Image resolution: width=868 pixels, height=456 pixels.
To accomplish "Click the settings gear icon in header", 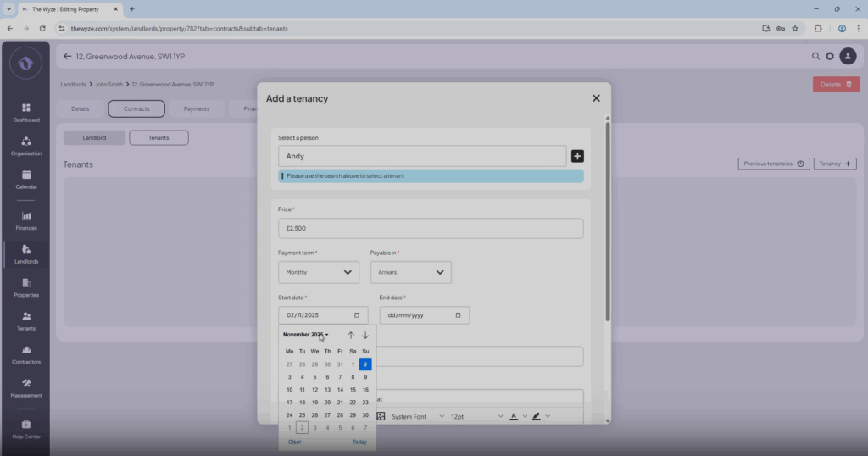I will [830, 56].
